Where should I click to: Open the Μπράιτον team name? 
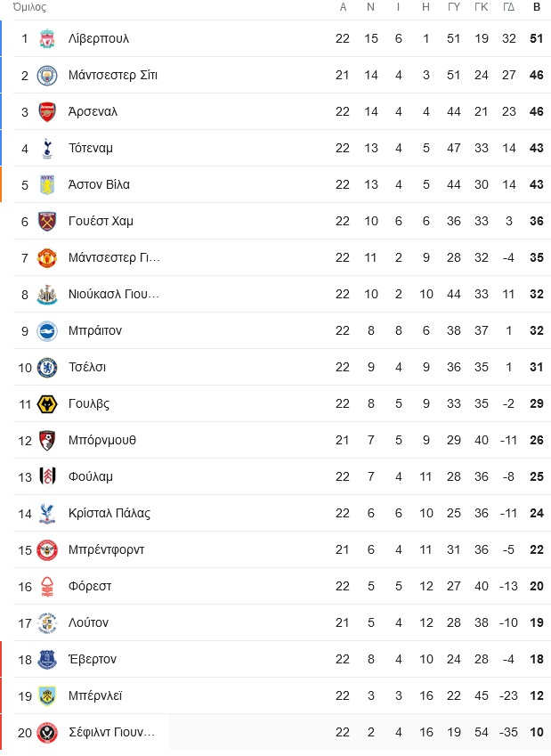95,330
